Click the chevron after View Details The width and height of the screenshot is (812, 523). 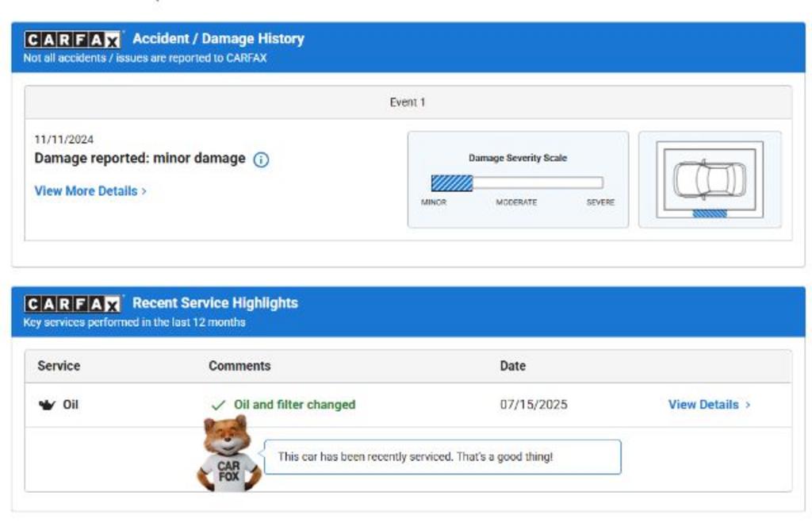747,405
